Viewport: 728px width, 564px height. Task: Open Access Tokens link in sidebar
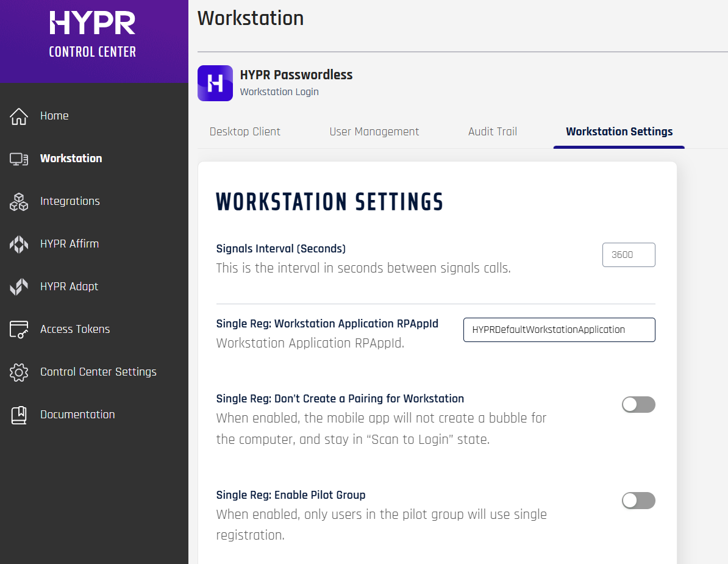pyautogui.click(x=75, y=329)
